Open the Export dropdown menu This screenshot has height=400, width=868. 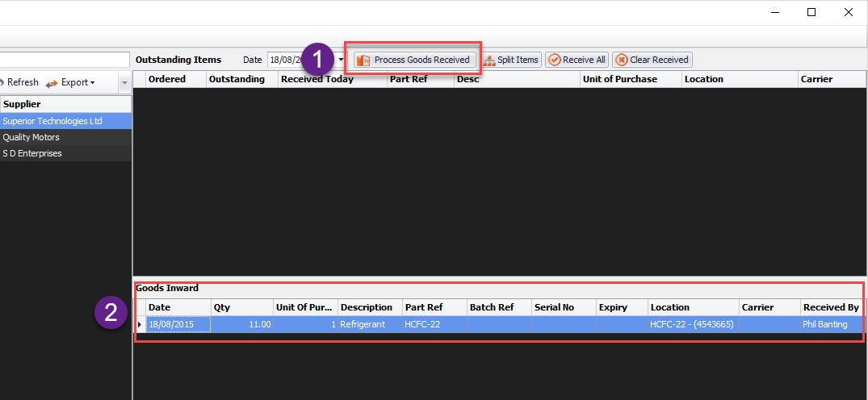pyautogui.click(x=70, y=82)
